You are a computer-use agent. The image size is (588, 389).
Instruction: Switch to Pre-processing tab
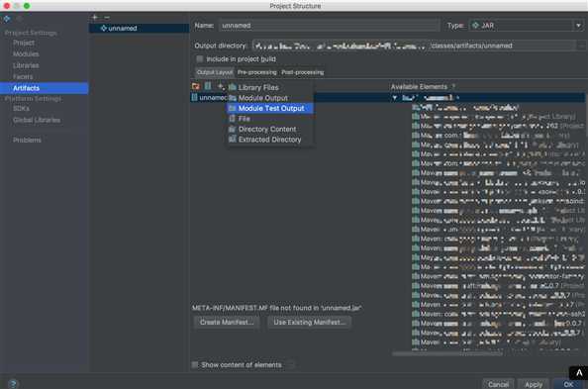tap(256, 72)
